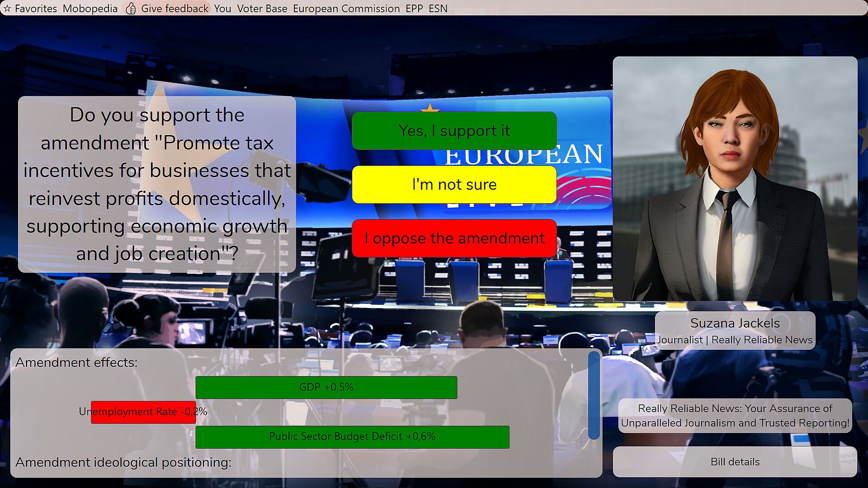Select I oppose the amendment
The image size is (868, 488).
pyautogui.click(x=454, y=238)
